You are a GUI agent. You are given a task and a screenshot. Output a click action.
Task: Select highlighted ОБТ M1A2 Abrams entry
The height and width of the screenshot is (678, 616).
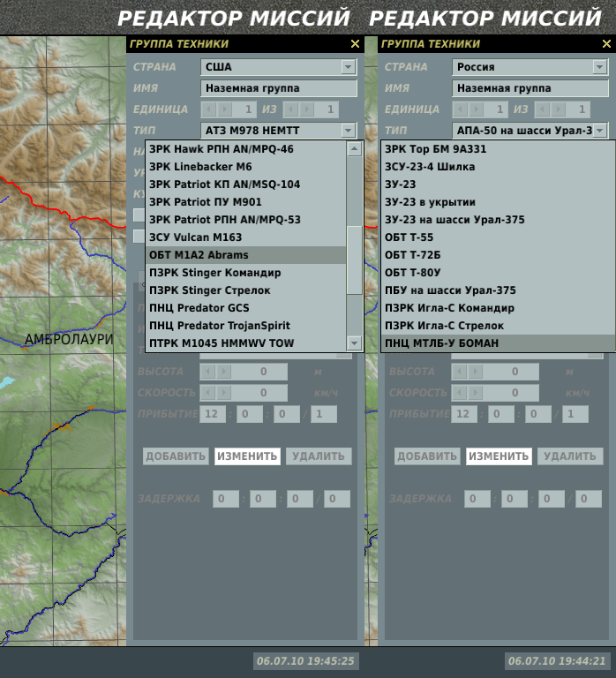pos(246,255)
